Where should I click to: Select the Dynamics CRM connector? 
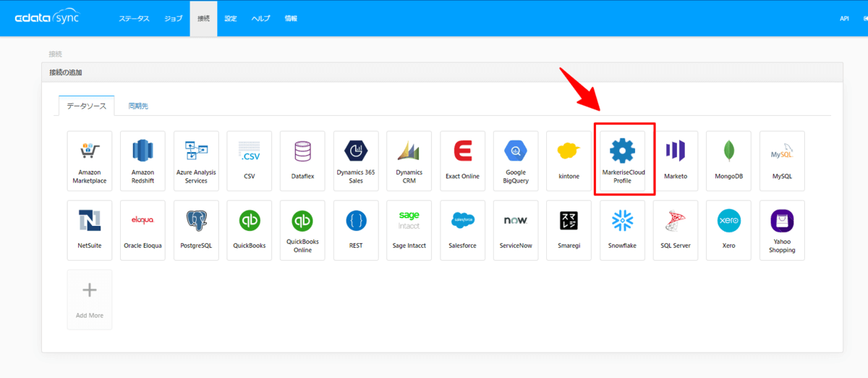coord(409,161)
